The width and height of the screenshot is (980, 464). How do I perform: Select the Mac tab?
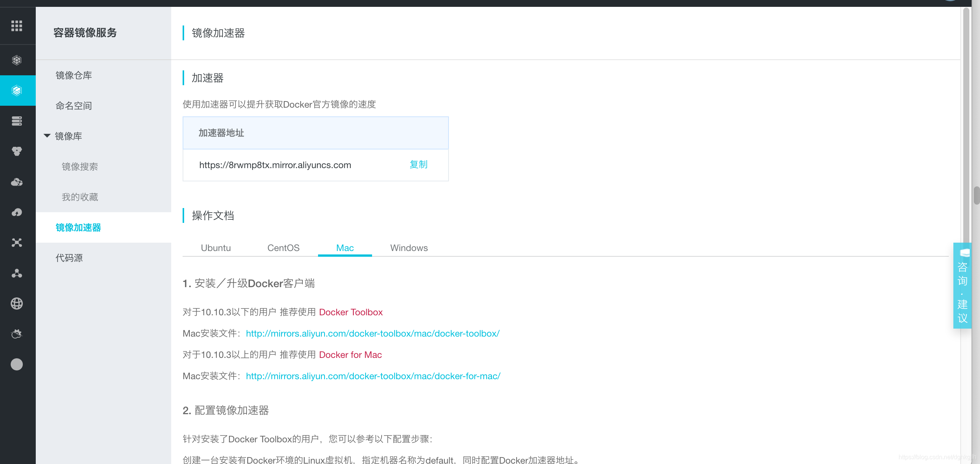[x=345, y=248]
